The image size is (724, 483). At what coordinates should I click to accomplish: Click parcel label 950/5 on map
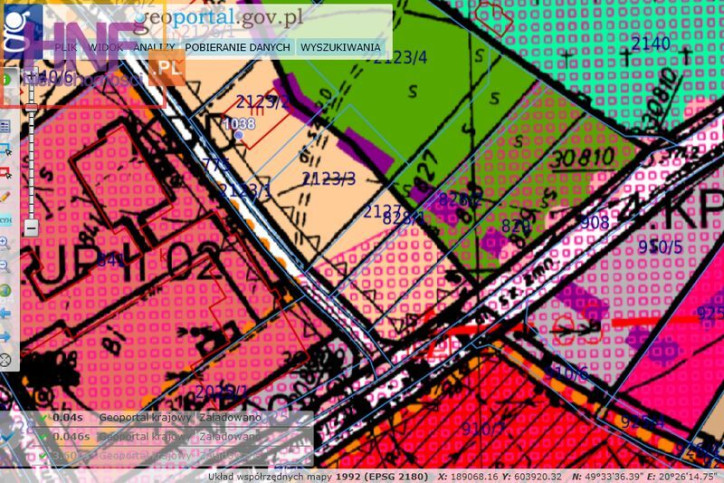tap(660, 247)
